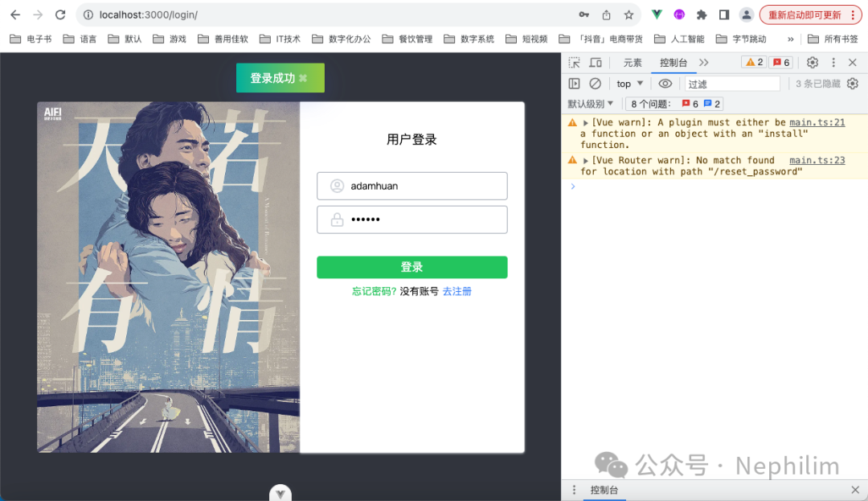The image size is (868, 501).
Task: Open the profile avatar menu
Action: pyautogui.click(x=746, y=15)
